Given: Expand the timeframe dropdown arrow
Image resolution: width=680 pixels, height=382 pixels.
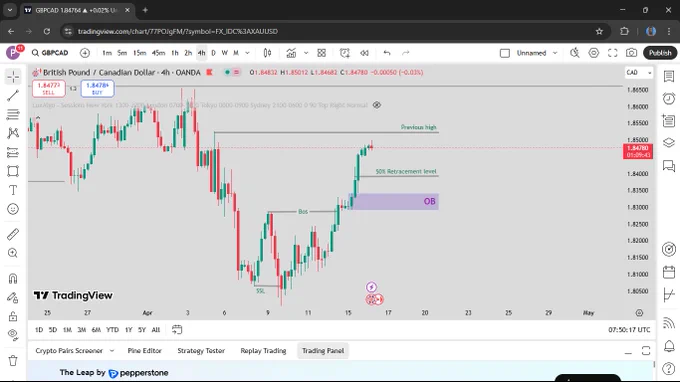Looking at the screenshot, I should [248, 53].
